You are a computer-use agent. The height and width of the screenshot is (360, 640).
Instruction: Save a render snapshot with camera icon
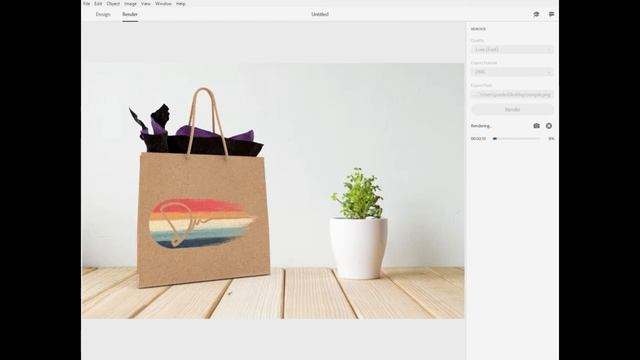pyautogui.click(x=536, y=126)
